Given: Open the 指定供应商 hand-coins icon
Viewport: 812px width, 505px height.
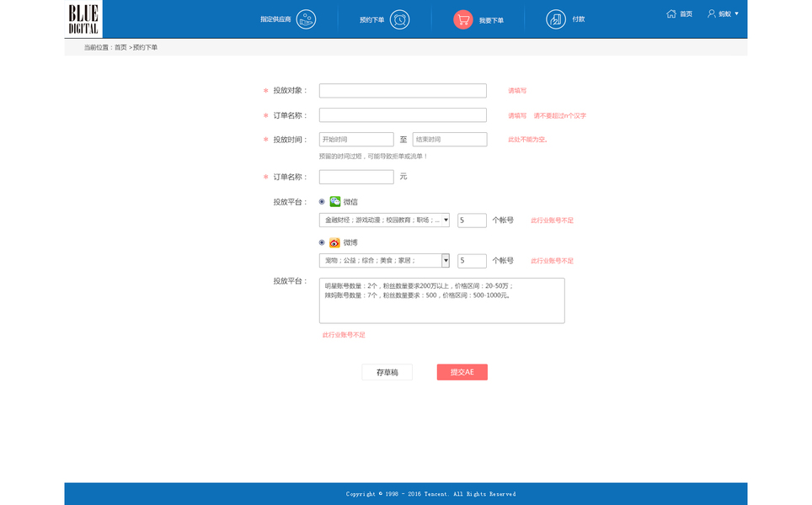Looking at the screenshot, I should [x=306, y=19].
